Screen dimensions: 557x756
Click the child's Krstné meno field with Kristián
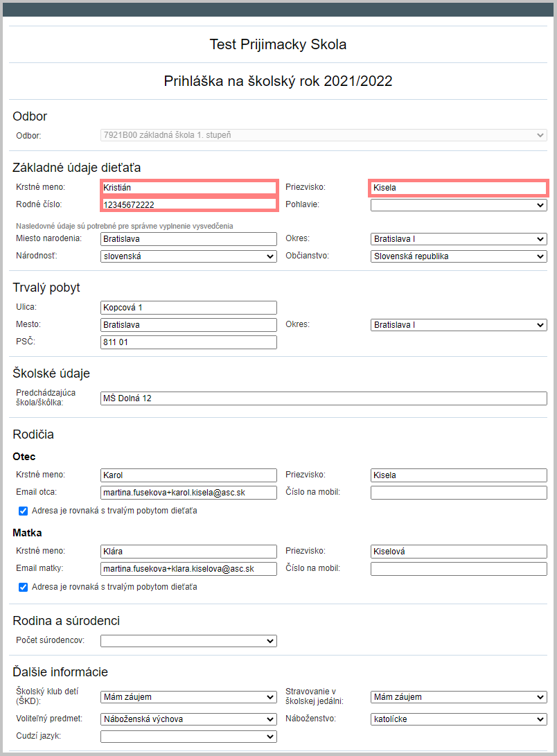click(189, 188)
